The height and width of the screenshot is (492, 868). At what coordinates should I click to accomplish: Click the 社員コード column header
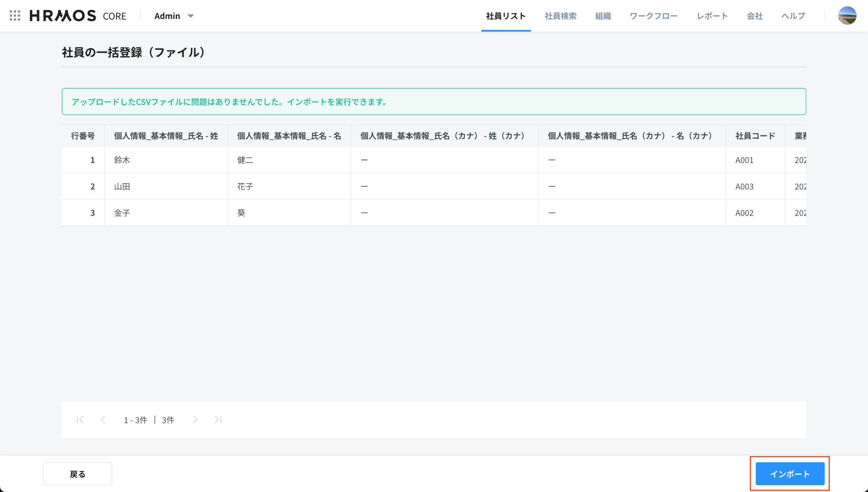755,136
